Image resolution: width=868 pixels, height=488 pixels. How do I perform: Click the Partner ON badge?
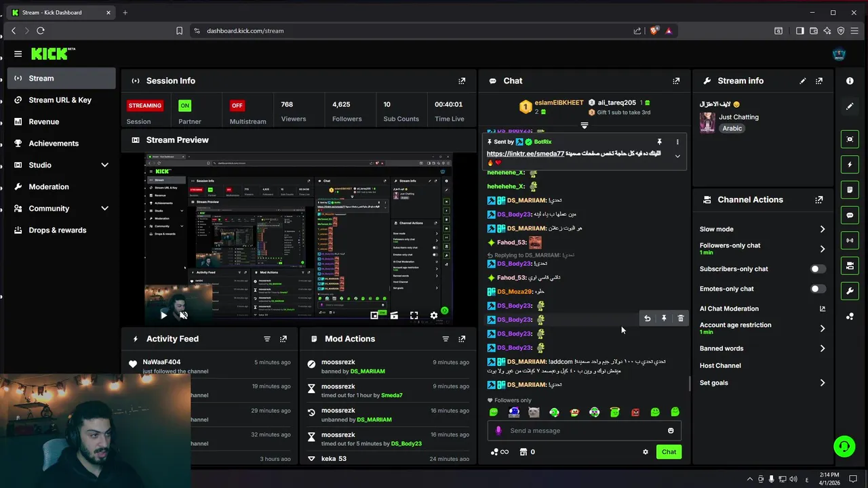pos(184,105)
